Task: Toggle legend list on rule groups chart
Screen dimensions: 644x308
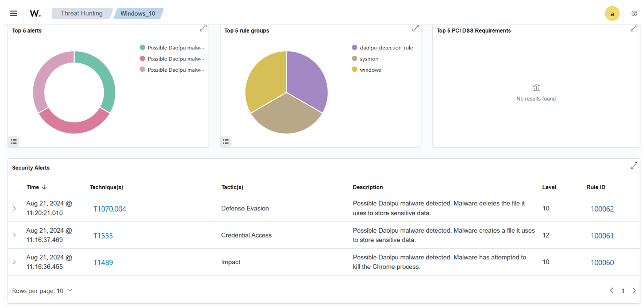Action: 226,141
